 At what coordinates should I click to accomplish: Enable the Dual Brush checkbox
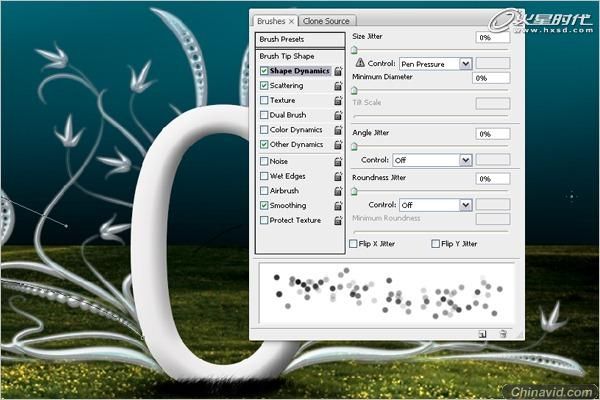pos(264,115)
